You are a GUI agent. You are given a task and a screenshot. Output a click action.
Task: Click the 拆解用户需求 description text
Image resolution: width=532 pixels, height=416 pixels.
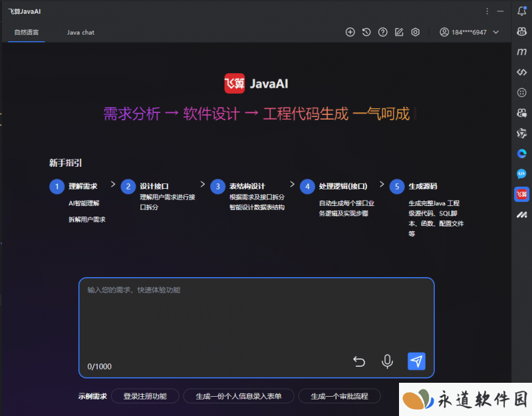pos(87,219)
